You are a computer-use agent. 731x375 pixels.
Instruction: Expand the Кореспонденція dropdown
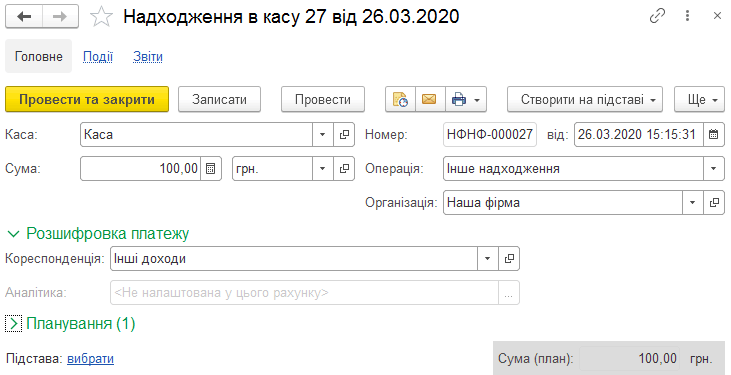488,258
